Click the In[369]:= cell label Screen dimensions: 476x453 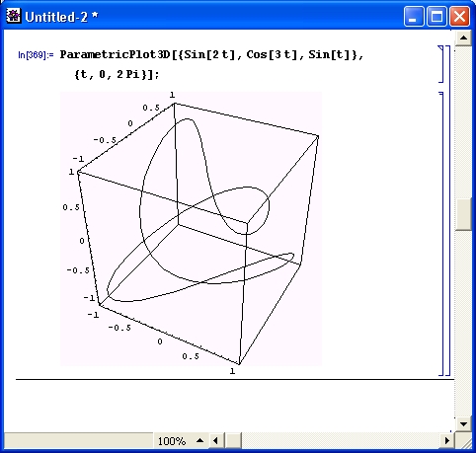(36, 55)
